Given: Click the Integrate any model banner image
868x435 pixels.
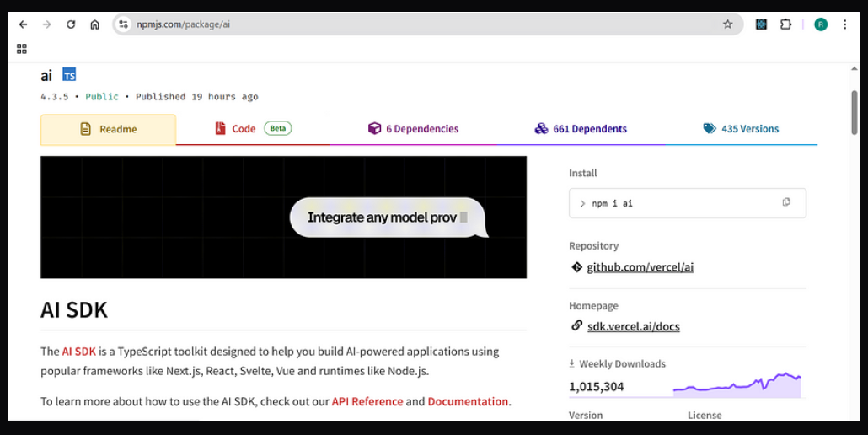Looking at the screenshot, I should point(283,217).
